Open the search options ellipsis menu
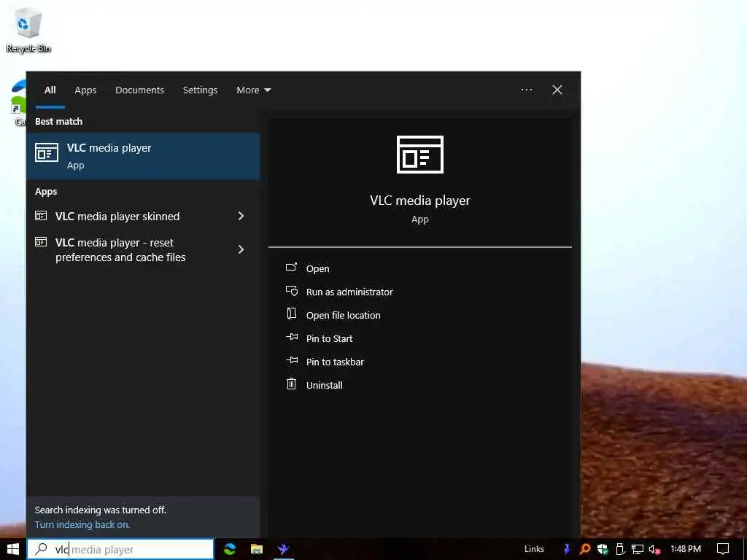747x560 pixels. (527, 90)
